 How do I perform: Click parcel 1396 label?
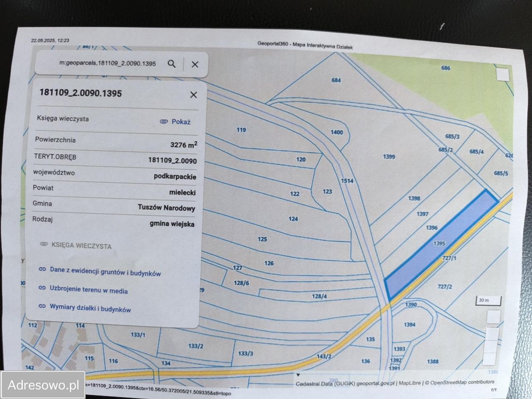click(432, 228)
